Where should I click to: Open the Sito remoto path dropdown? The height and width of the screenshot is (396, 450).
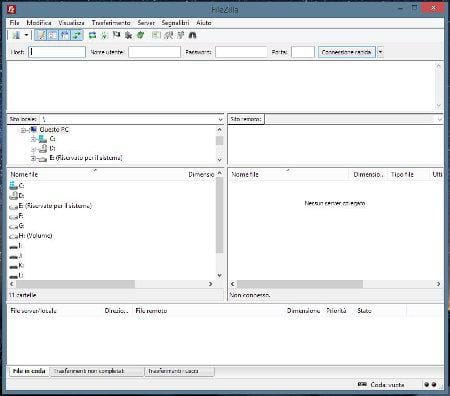(439, 119)
